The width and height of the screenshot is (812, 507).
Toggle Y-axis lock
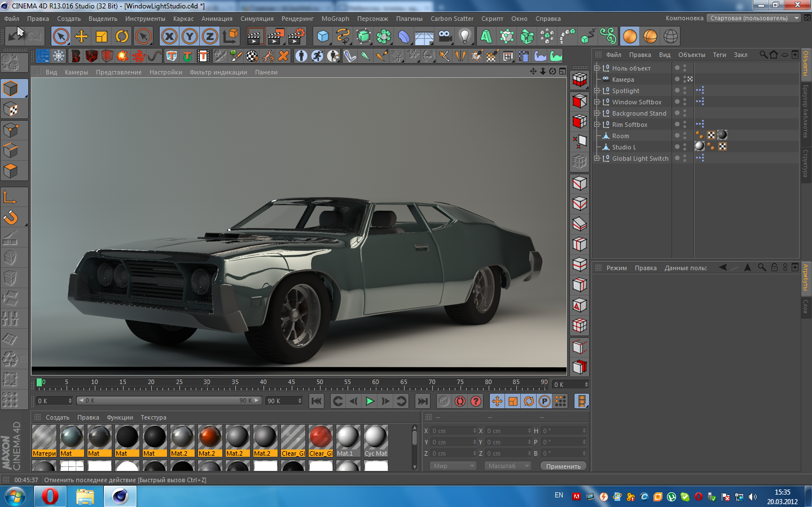(x=190, y=37)
